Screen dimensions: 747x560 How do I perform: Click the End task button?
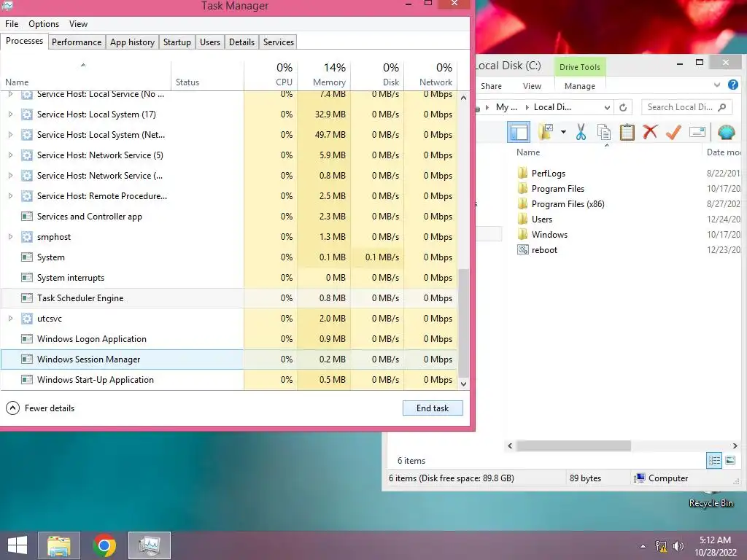click(433, 408)
